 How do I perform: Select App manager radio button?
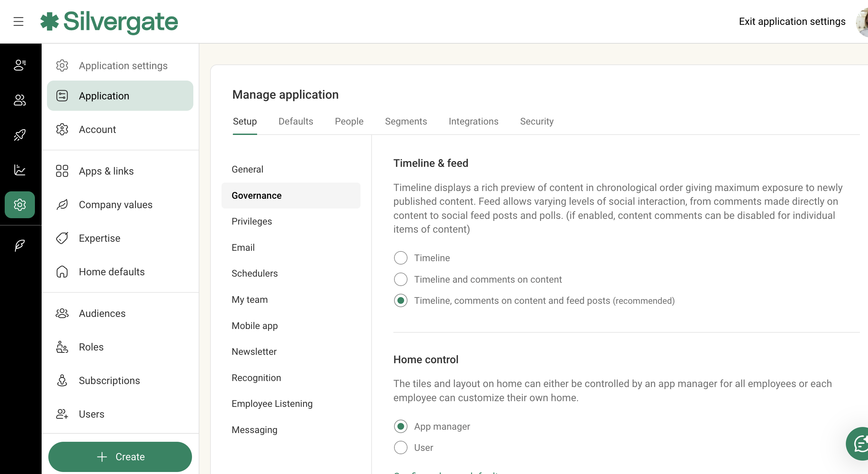pyautogui.click(x=400, y=426)
